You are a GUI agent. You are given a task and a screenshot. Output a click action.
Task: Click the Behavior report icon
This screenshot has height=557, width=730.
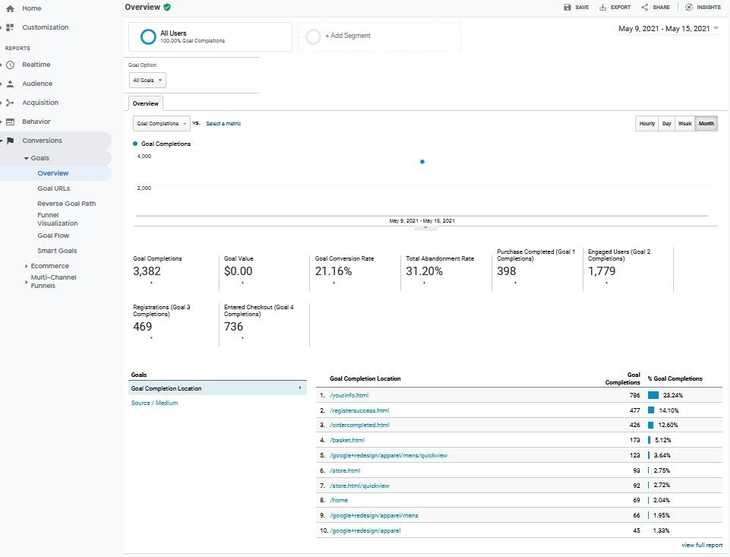click(10, 122)
